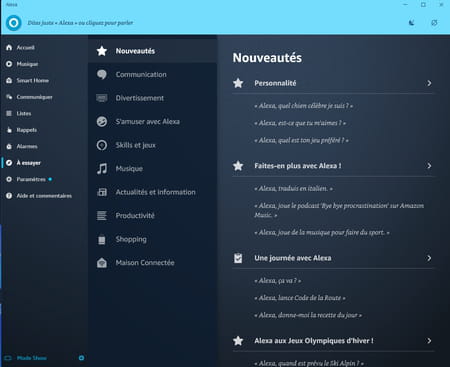Select the À essayer compass icon

(x=9, y=163)
